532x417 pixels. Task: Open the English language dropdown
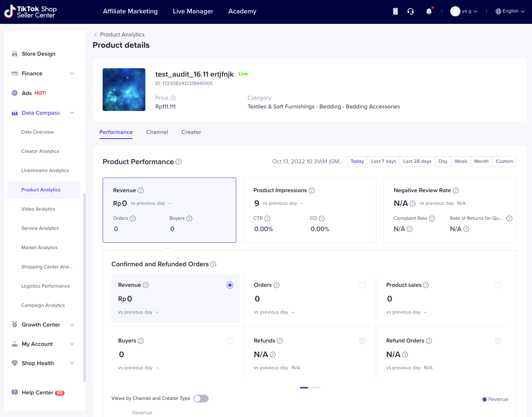point(510,11)
